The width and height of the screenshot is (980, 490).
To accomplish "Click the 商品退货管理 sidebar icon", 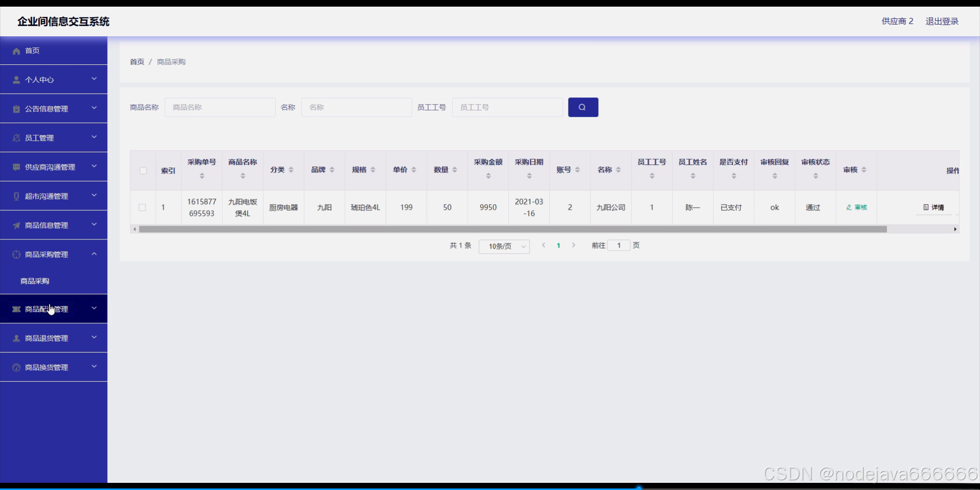I will (16, 338).
